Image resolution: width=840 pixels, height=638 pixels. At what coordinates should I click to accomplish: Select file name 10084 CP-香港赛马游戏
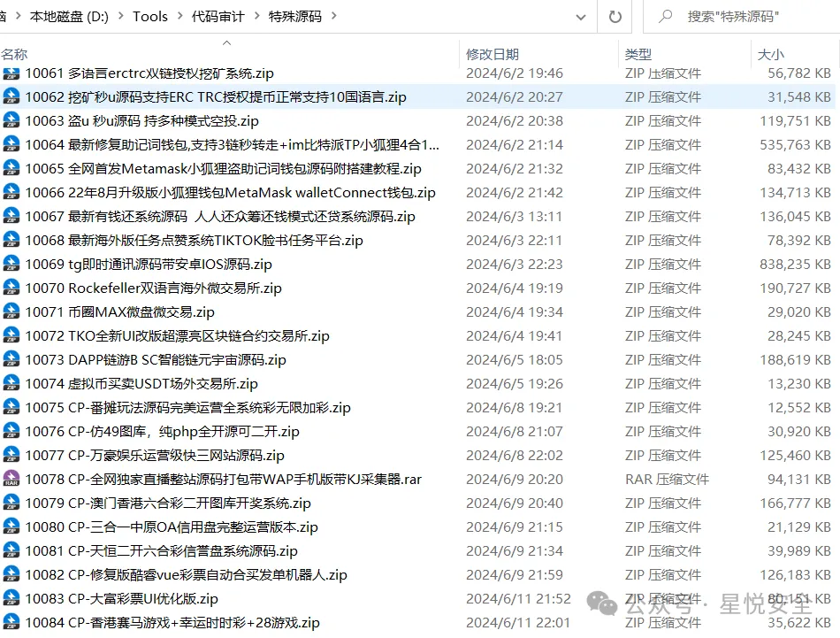click(172, 622)
